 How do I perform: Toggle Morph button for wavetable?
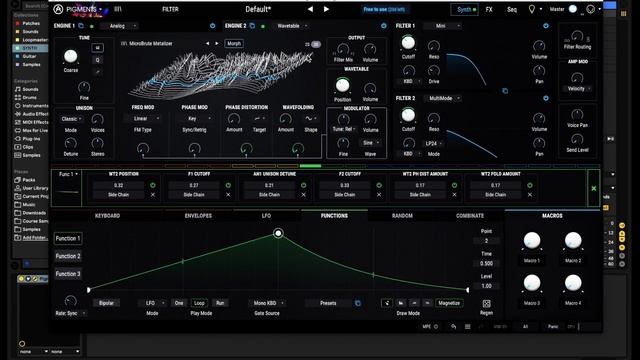(234, 43)
